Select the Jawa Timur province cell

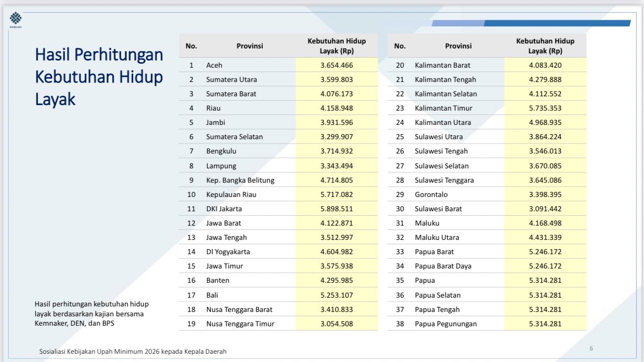pyautogui.click(x=224, y=266)
